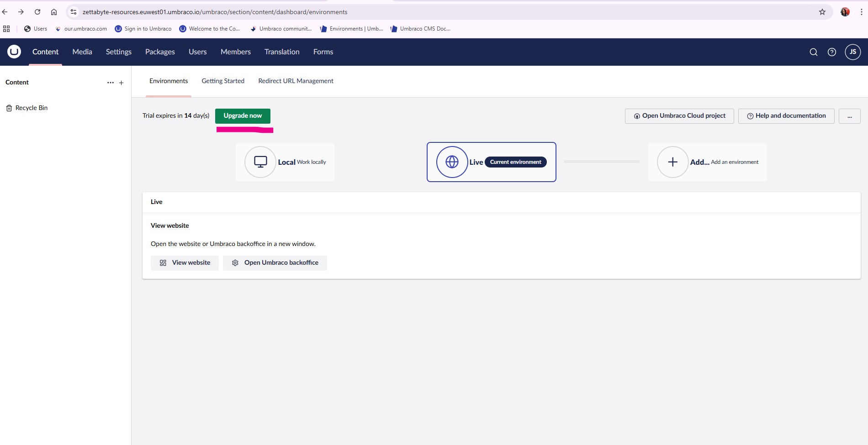
Task: Click the Content tree header
Action: click(x=17, y=83)
